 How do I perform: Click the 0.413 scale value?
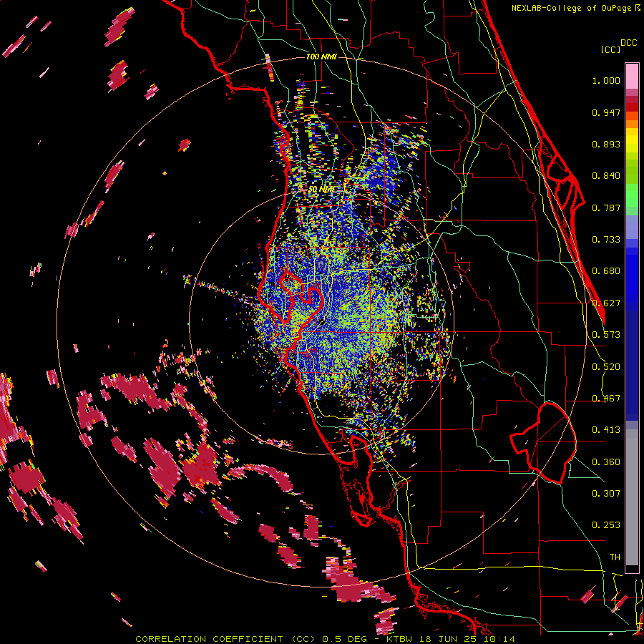tap(606, 430)
